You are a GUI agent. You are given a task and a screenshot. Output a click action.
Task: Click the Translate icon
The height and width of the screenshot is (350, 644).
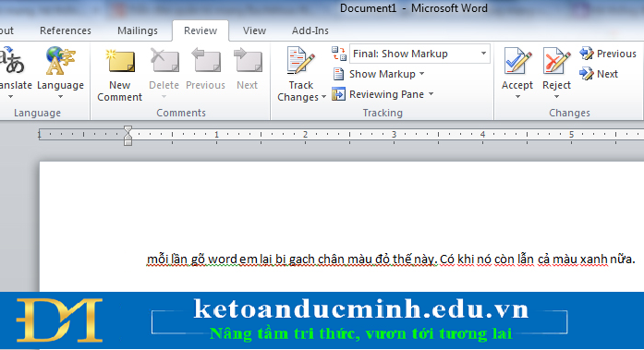click(11, 61)
